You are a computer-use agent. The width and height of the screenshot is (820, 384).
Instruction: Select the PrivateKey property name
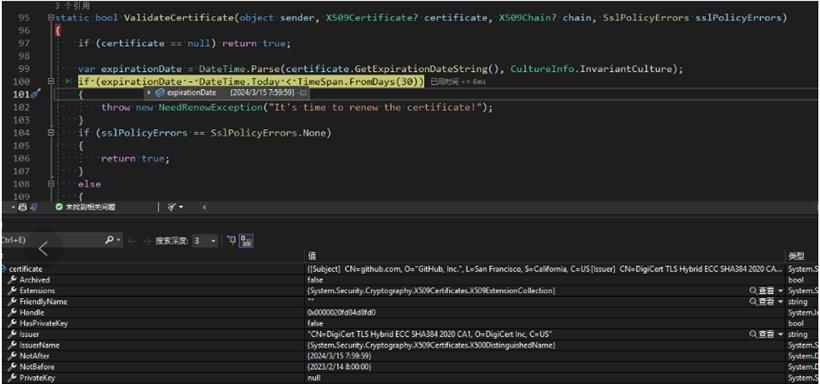(x=37, y=378)
